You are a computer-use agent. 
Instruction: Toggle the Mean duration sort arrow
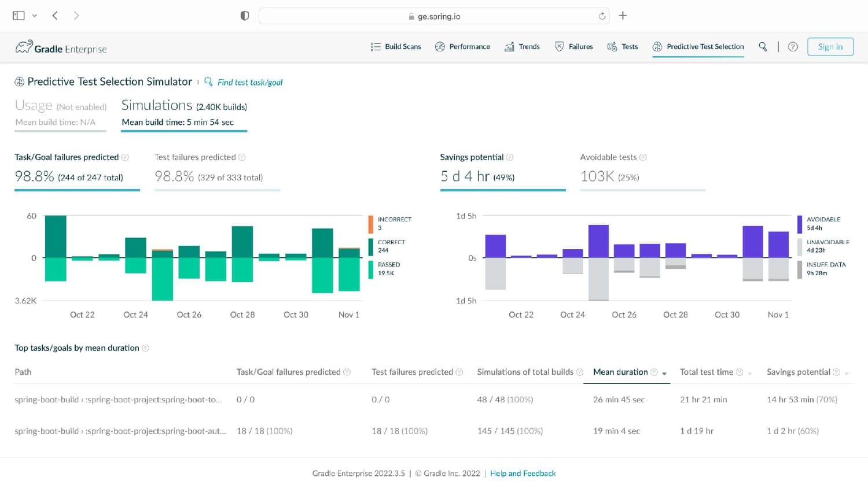pos(664,374)
